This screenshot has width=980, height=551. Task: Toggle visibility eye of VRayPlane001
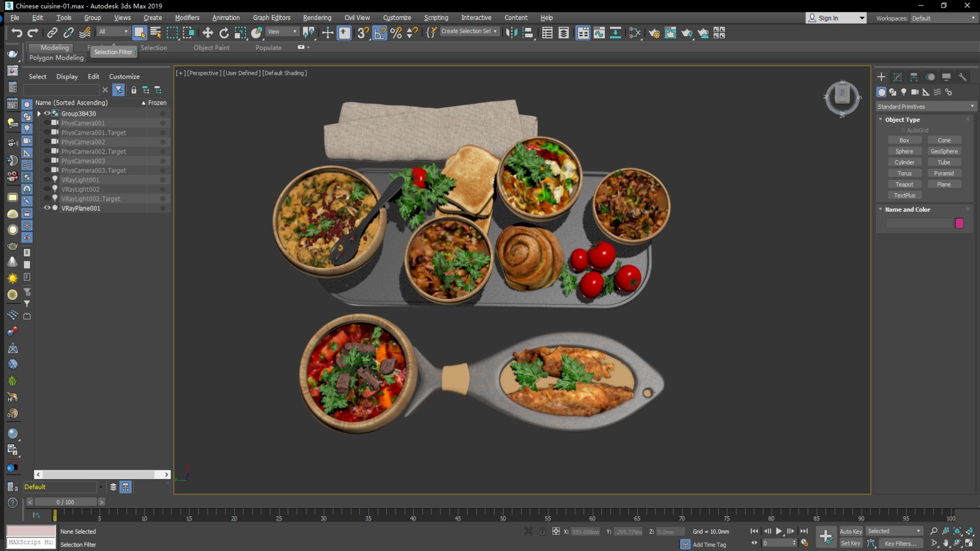47,208
